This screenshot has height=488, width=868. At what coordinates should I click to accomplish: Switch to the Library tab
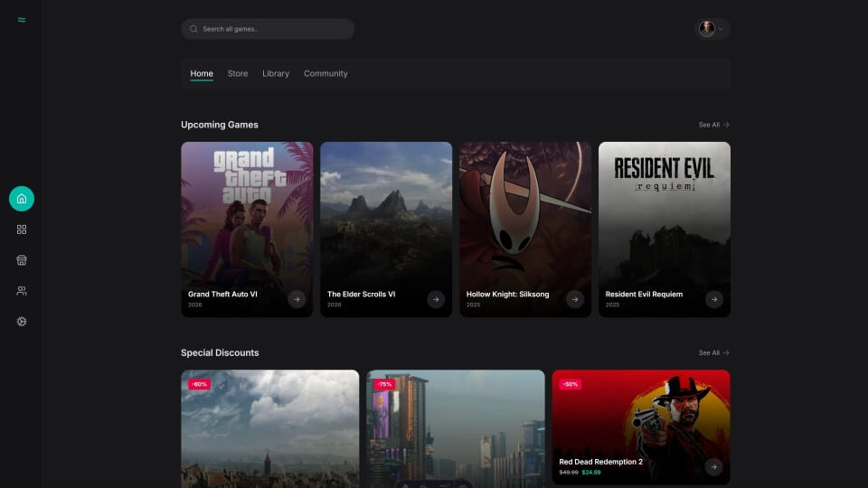[276, 73]
